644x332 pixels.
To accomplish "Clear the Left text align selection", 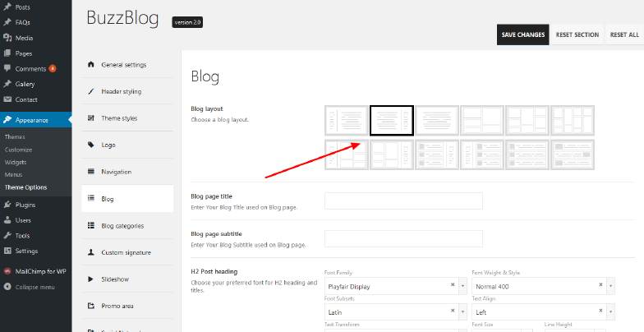I will (600, 311).
